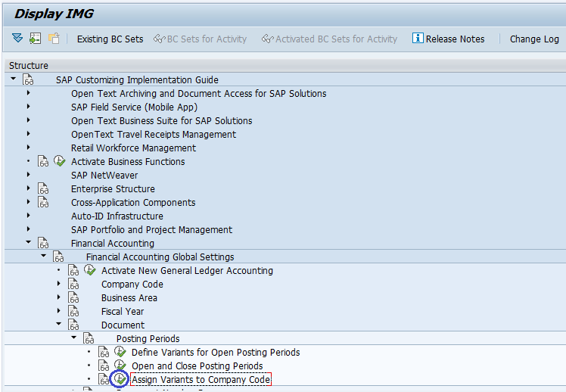This screenshot has height=392, width=566.
Task: Expand Cross-Application Components node
Action: (28, 202)
